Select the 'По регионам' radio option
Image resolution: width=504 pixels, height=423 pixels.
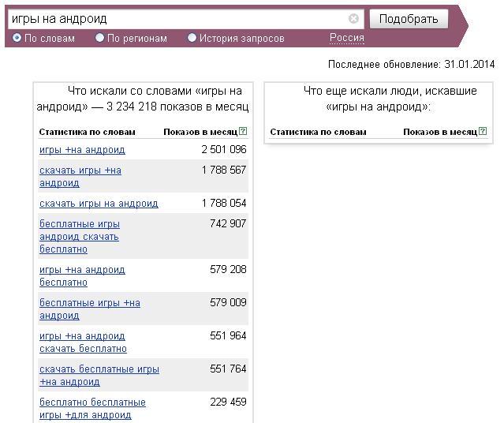coord(99,38)
